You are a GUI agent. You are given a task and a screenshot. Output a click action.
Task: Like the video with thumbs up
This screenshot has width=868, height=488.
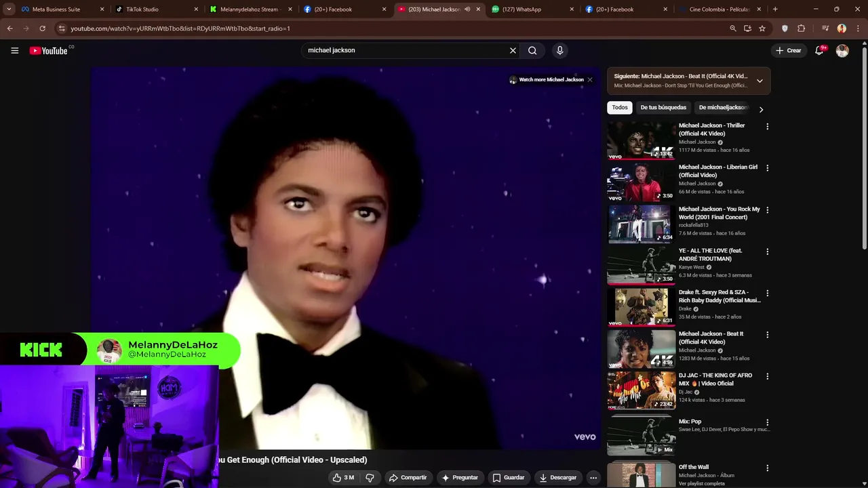pos(343,478)
